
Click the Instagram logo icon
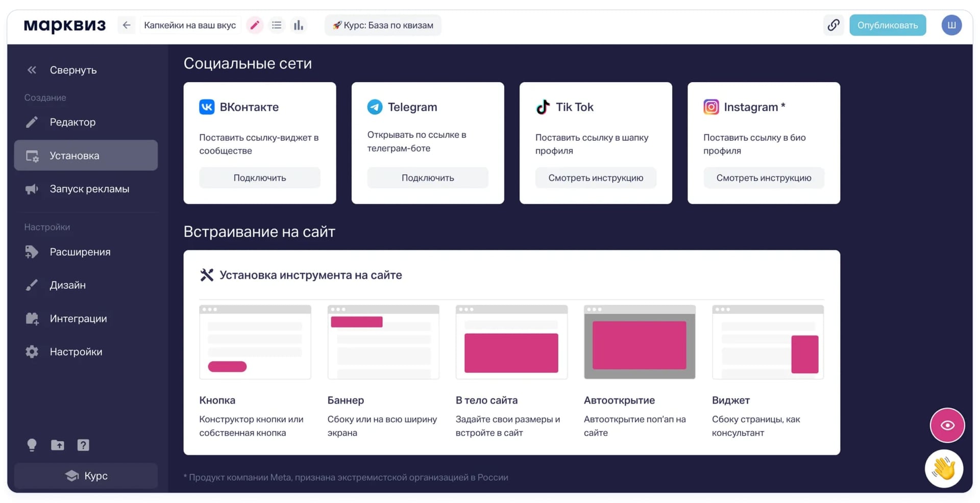coord(711,107)
